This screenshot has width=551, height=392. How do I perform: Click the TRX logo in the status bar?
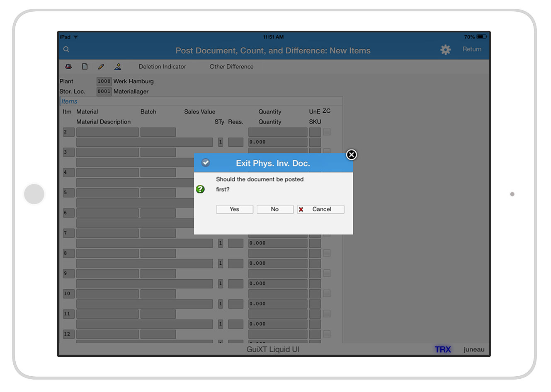pyautogui.click(x=442, y=349)
